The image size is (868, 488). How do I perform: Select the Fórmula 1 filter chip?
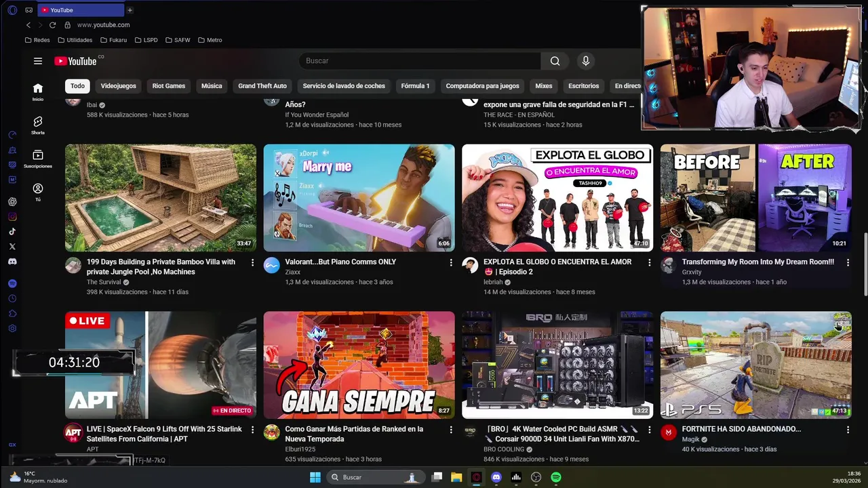[x=415, y=86]
